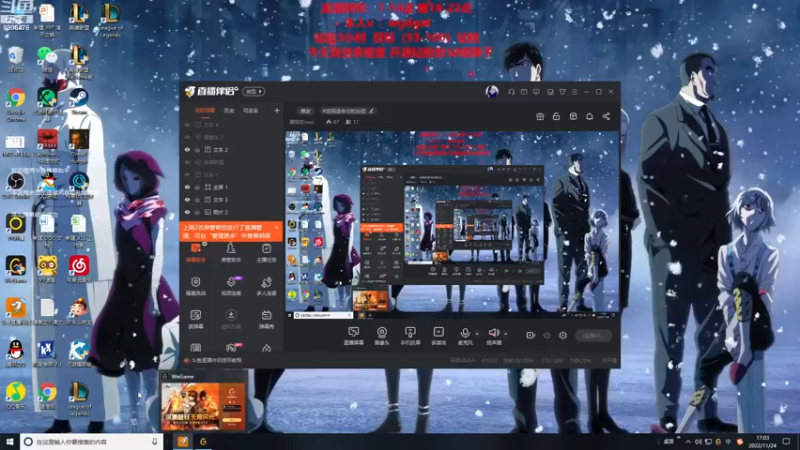Click the unlock padlock icon above preview

(556, 116)
